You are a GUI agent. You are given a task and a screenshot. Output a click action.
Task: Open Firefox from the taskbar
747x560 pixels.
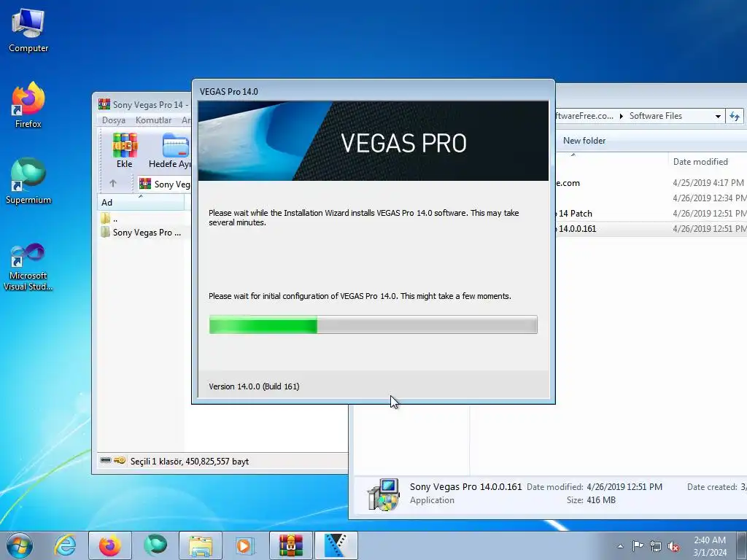109,545
